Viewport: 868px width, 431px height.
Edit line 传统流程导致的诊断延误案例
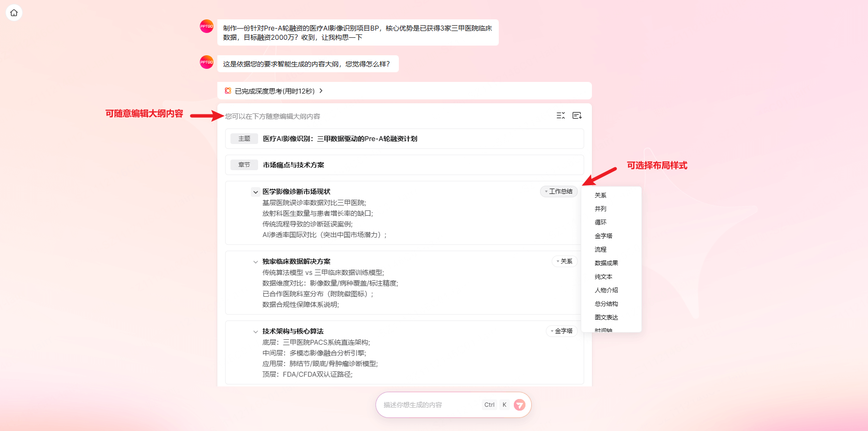click(x=308, y=224)
